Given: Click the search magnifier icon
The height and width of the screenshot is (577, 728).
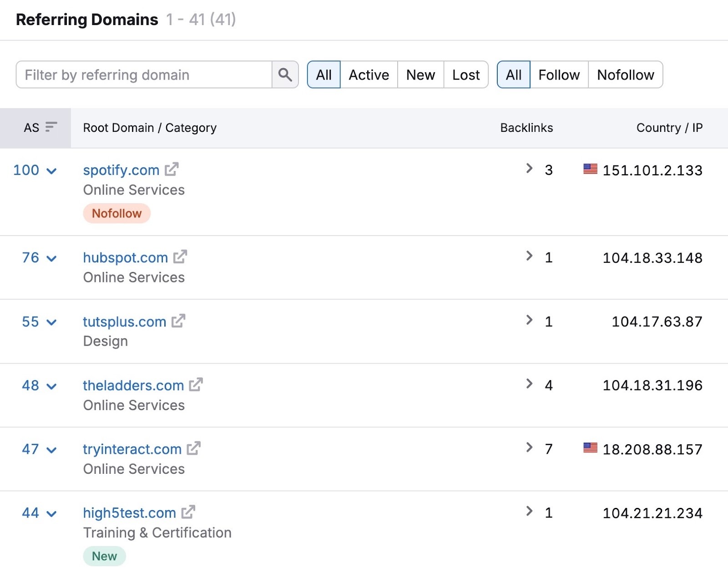Looking at the screenshot, I should [x=285, y=75].
